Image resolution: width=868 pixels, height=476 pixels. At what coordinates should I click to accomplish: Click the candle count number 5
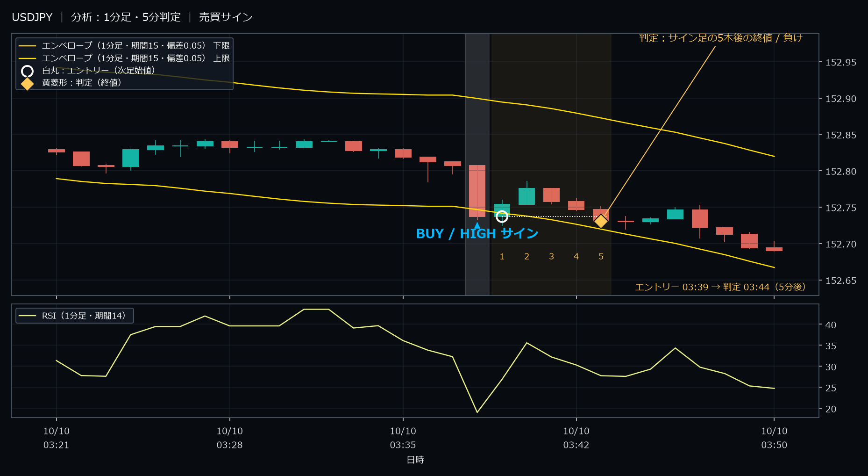601,257
